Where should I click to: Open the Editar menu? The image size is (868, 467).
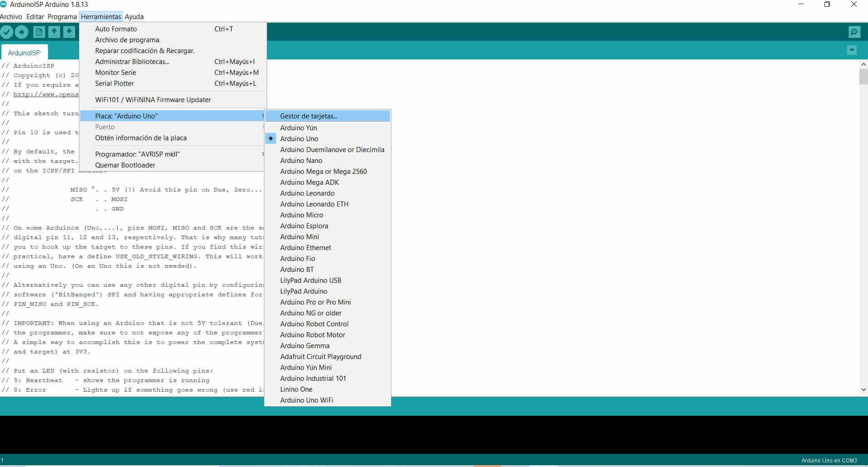pos(35,17)
